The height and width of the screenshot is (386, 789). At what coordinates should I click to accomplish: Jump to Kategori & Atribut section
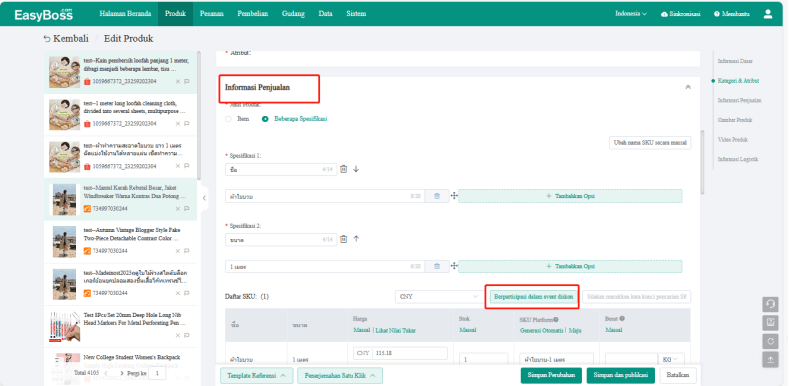(738, 81)
